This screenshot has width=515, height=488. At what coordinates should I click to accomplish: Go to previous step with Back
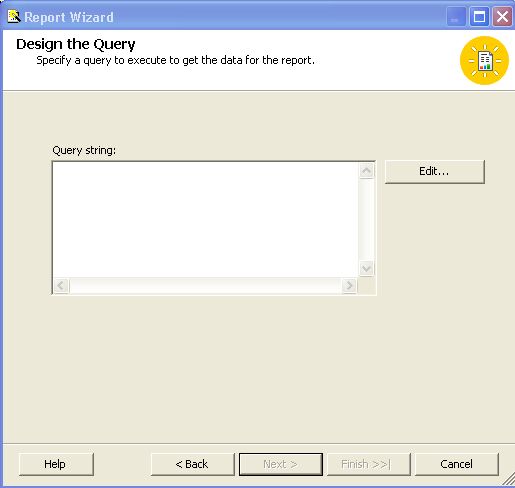coord(192,464)
